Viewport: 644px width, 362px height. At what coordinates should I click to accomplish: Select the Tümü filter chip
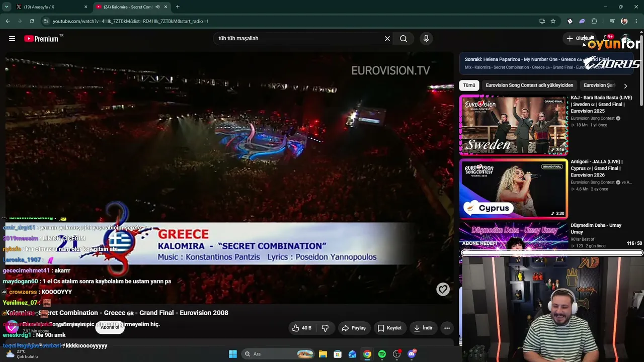pos(469,85)
